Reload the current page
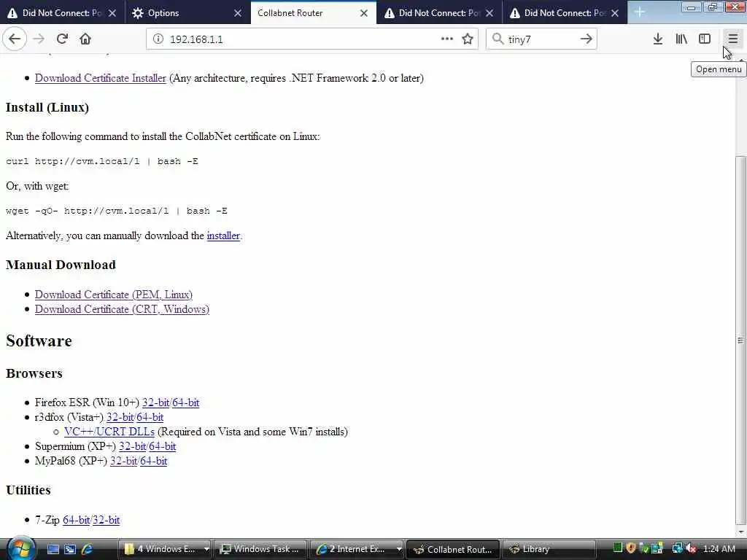Image resolution: width=747 pixels, height=560 pixels. click(x=62, y=39)
